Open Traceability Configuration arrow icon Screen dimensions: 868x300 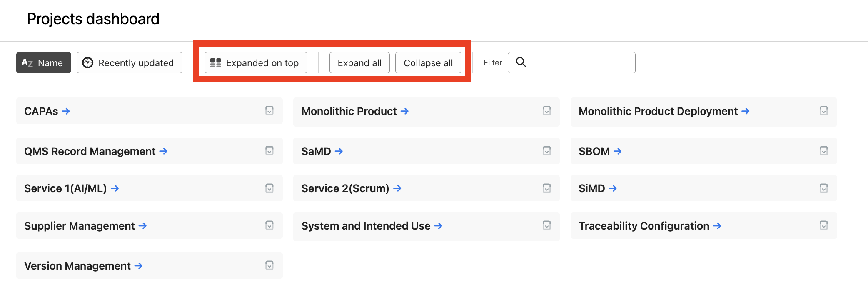coord(717,226)
